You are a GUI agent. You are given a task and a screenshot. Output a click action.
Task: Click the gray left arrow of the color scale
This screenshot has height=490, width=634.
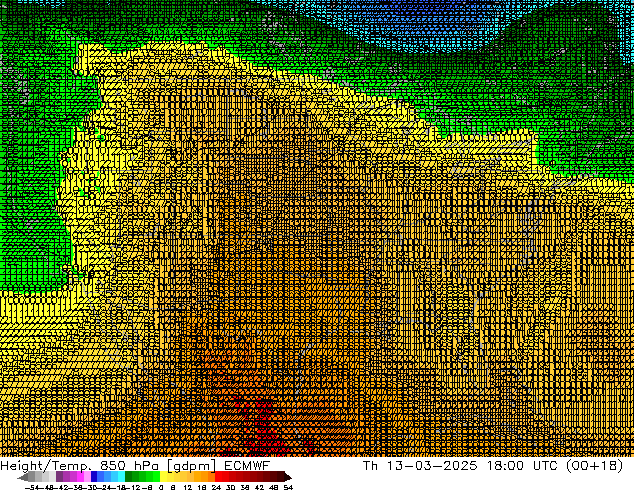[x=23, y=477]
